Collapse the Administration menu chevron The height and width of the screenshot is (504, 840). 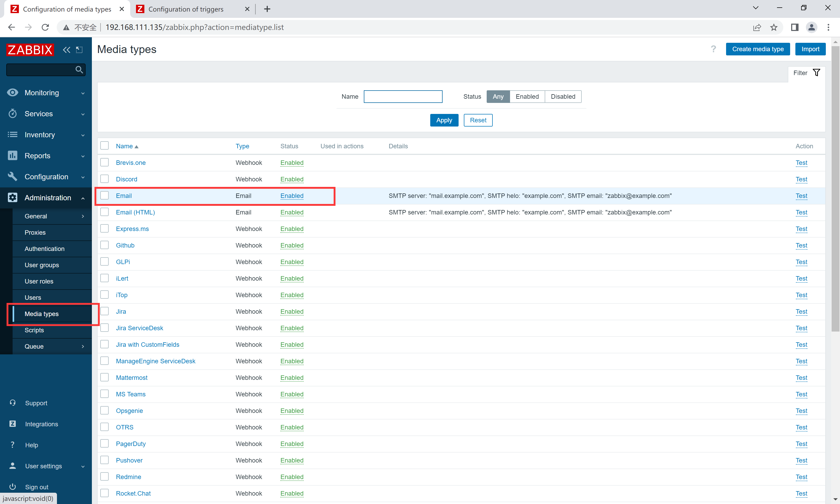83,198
